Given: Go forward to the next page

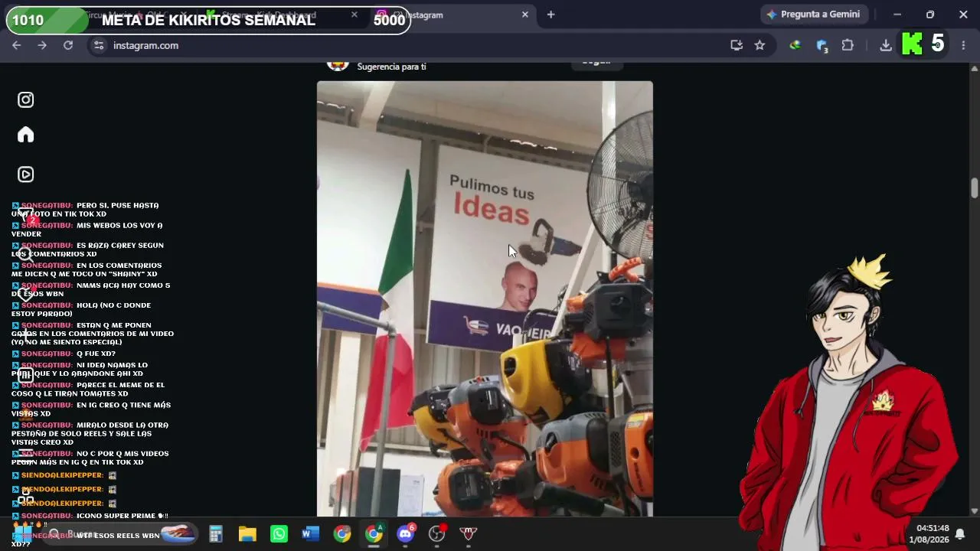Looking at the screenshot, I should (x=42, y=45).
